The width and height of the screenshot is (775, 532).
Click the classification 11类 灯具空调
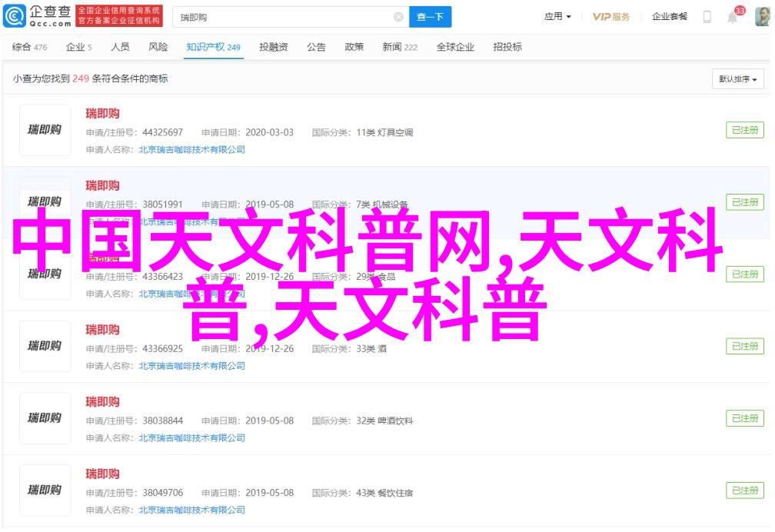384,132
